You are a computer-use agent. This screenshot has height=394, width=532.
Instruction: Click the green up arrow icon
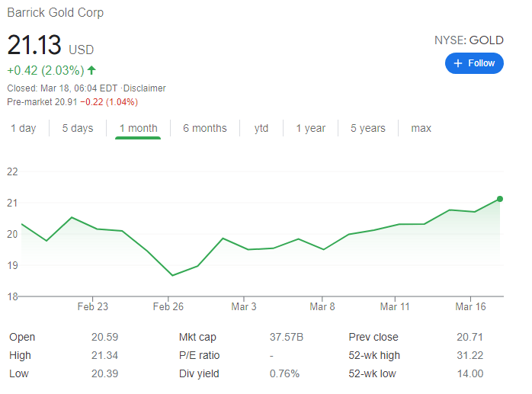(x=92, y=71)
